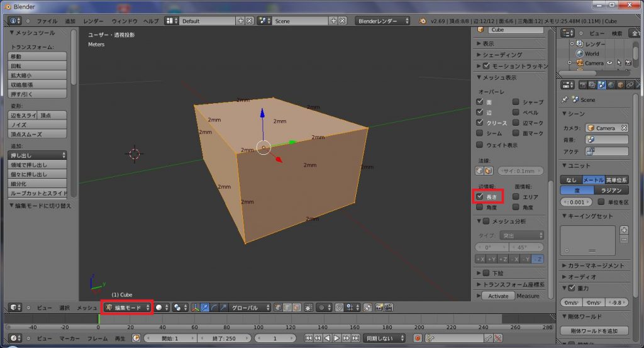Open Render Layers properties tab icon
This screenshot has width=644, height=348.
point(592,85)
